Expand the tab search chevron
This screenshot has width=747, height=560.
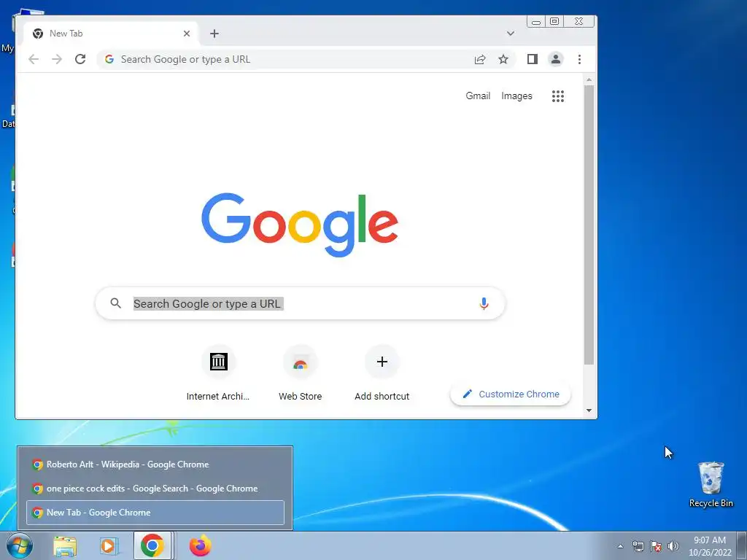[x=510, y=34]
